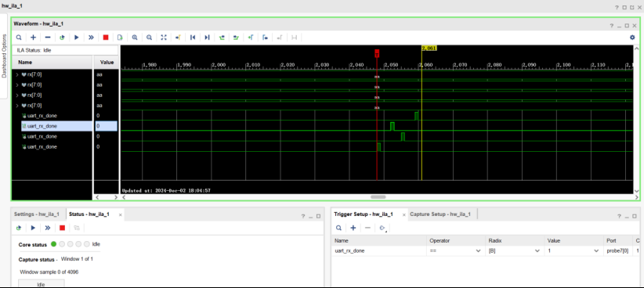Click the name pane's left scroll arrow
The width and height of the screenshot is (644, 288).
click(97, 197)
